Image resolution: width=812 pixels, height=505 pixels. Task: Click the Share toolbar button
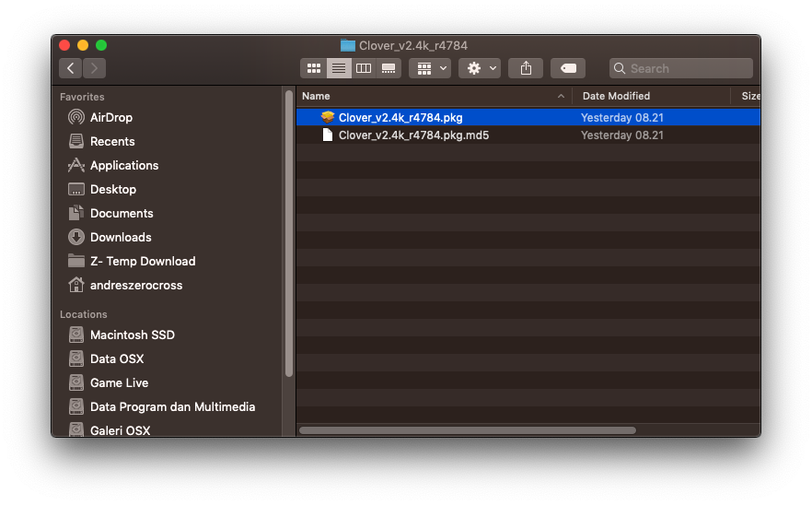pyautogui.click(x=526, y=68)
